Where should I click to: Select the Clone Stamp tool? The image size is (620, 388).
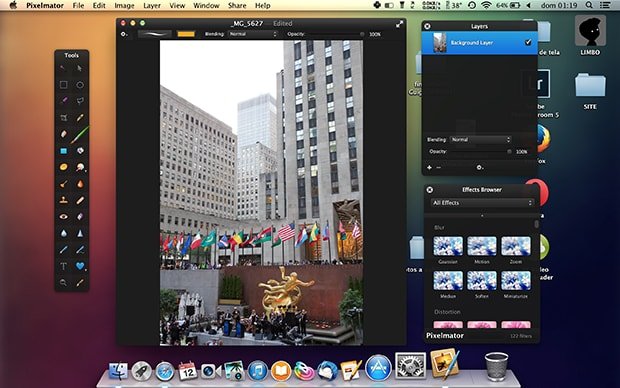(x=63, y=200)
